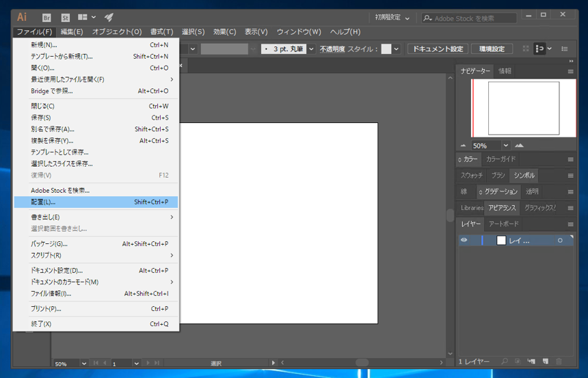Create new sublayer in Layers panel
Screen dimensions: 588x378
tap(531, 361)
